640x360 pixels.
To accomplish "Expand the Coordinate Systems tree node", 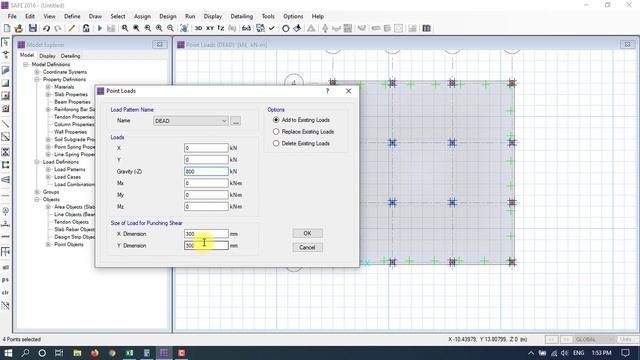I will 37,72.
